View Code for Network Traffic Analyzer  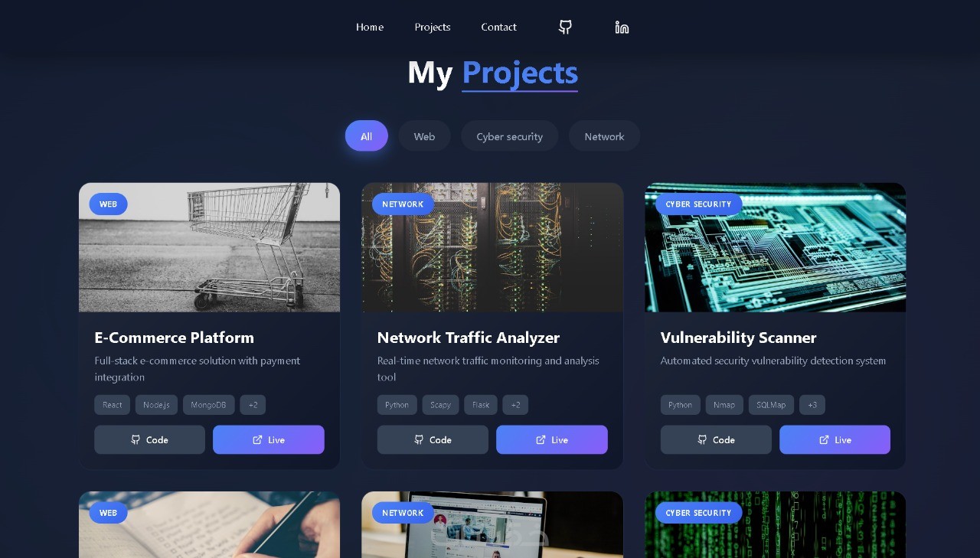pos(433,439)
